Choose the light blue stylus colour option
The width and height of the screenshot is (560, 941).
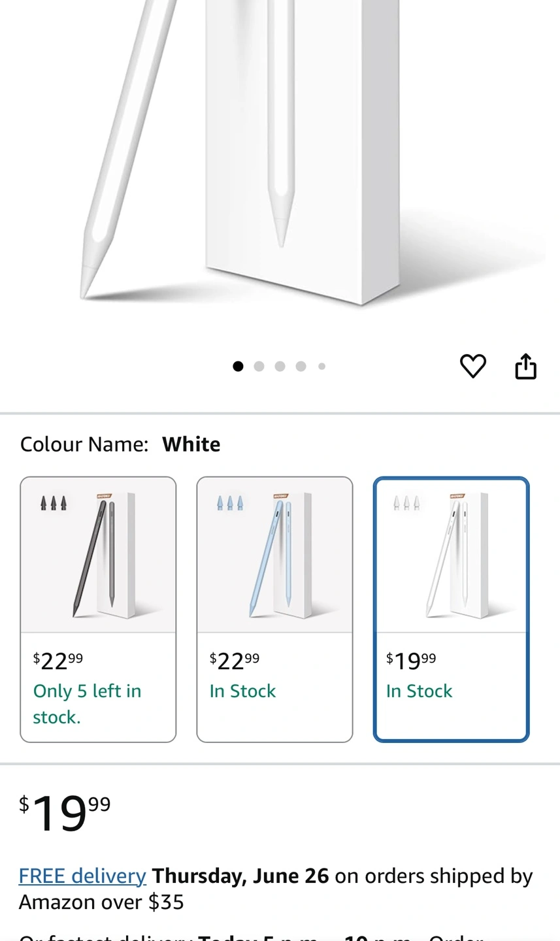274,609
